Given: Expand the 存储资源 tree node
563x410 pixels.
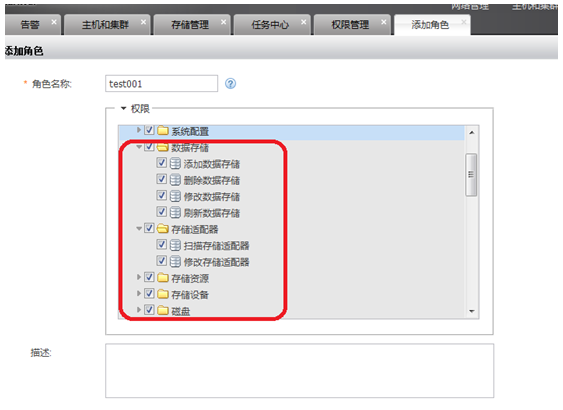Looking at the screenshot, I should click(x=139, y=277).
